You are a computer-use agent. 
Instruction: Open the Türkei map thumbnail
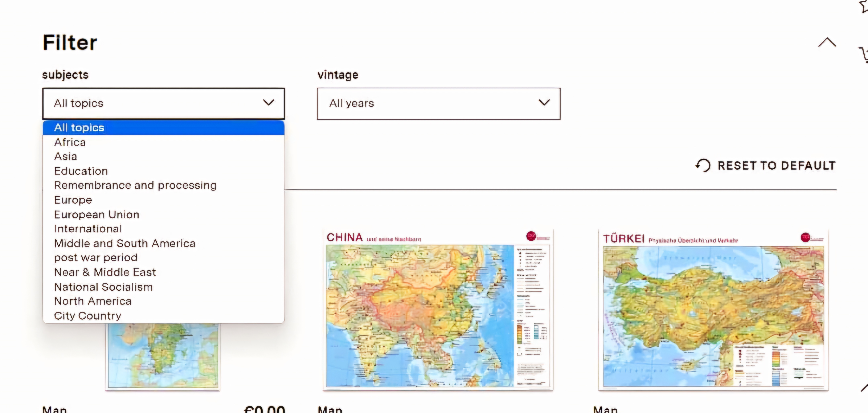click(x=713, y=310)
